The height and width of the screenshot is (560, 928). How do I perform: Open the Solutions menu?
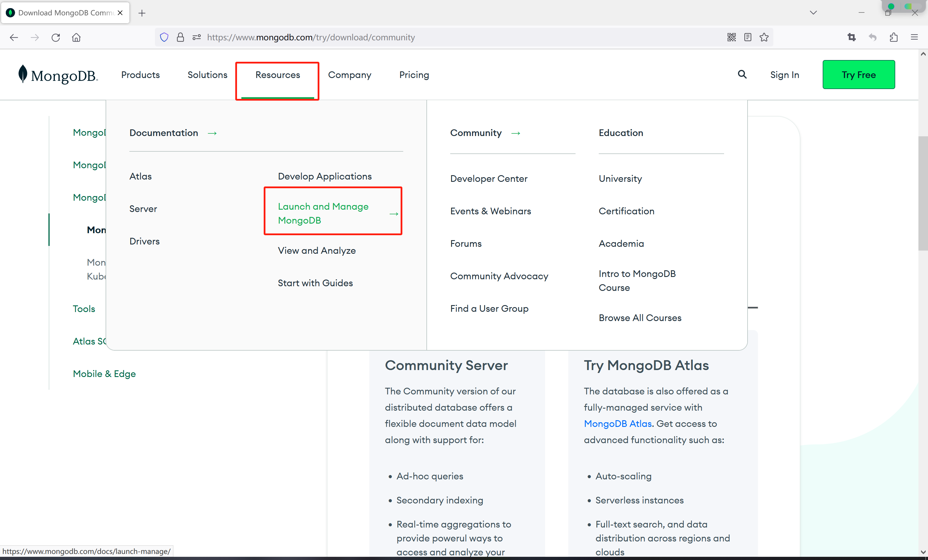tap(207, 75)
